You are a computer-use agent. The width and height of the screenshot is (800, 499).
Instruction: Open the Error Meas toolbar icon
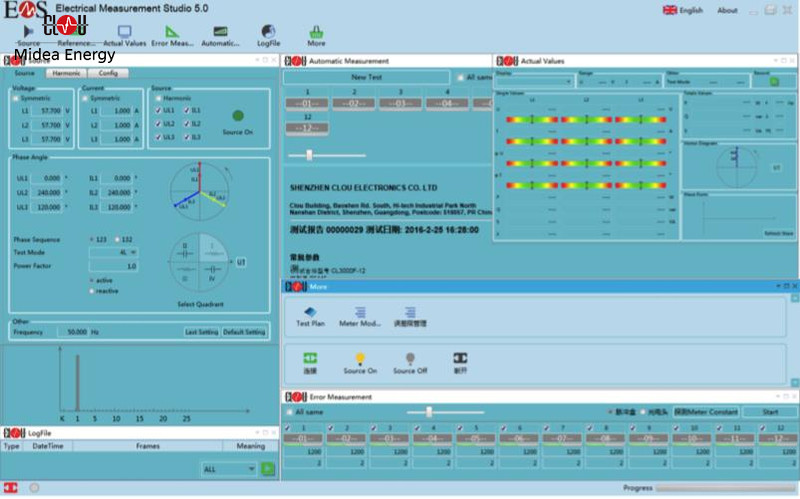click(x=172, y=32)
